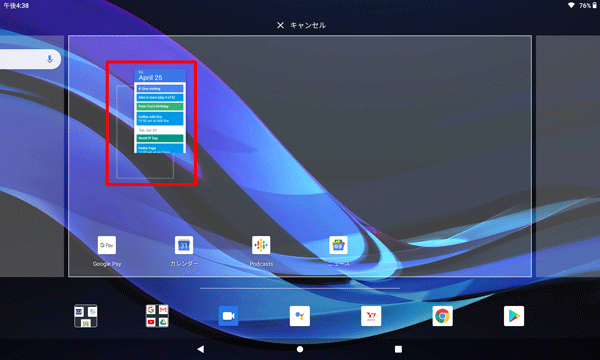Open the Google apps folder in dock
Image resolution: width=600 pixels, height=360 pixels.
tap(157, 316)
